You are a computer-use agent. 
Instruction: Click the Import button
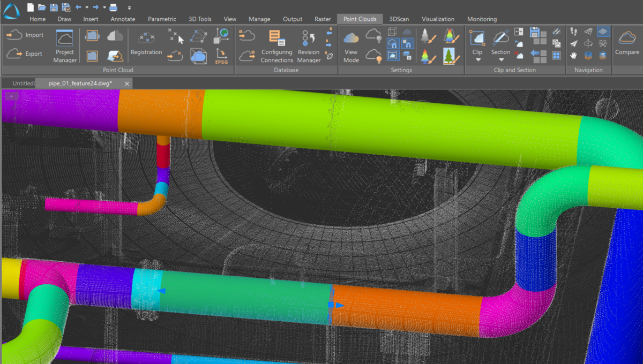pos(25,34)
